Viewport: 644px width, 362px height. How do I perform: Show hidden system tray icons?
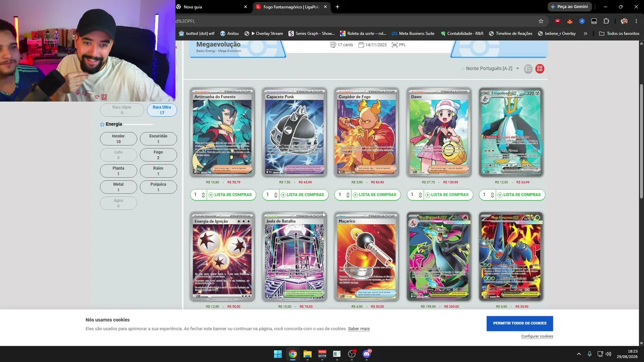tap(579, 354)
